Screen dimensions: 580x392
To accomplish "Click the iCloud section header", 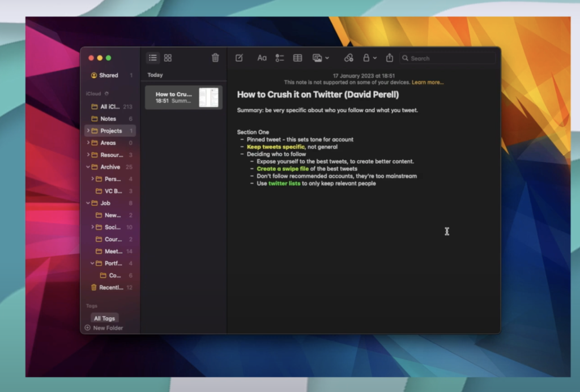I will pos(93,93).
